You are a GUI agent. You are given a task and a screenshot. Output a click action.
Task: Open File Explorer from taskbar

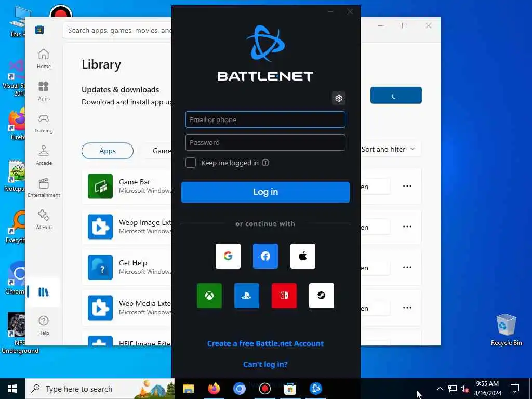click(188, 389)
